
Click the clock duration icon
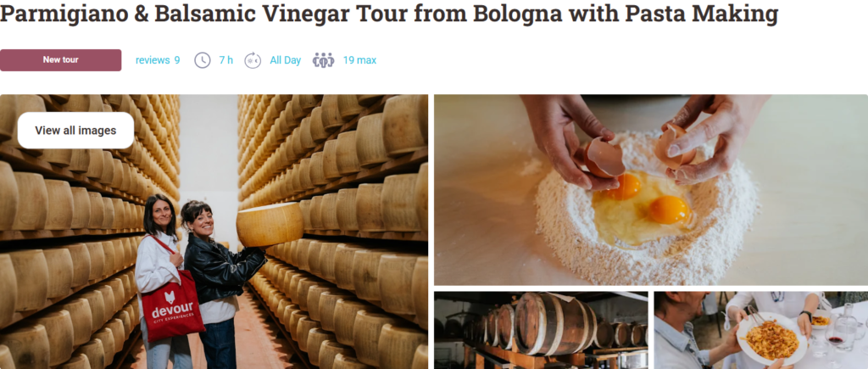tap(203, 60)
